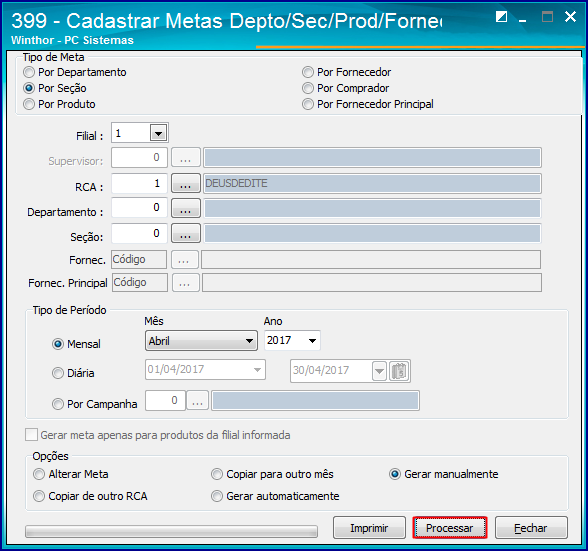Image resolution: width=588 pixels, height=551 pixels.
Task: Open RCA lookup ellipsis button
Action: click(x=186, y=183)
